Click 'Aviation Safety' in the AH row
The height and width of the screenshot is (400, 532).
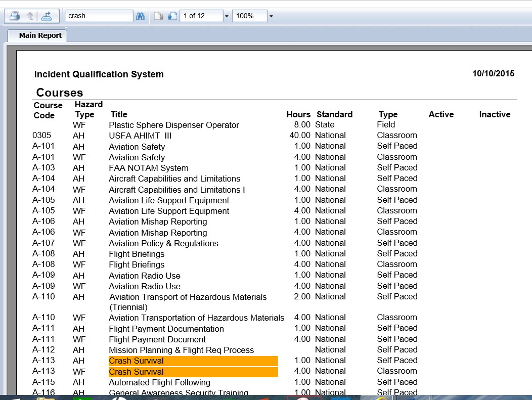(137, 147)
